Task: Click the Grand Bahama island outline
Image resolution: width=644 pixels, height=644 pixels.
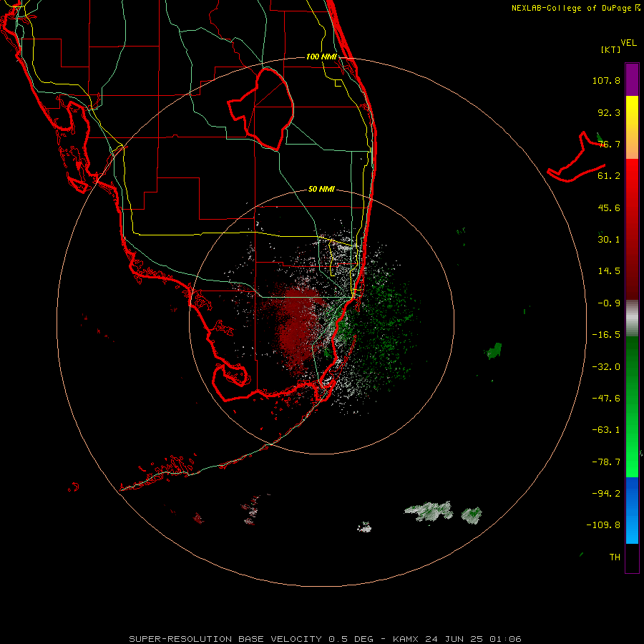Action: pos(576,157)
